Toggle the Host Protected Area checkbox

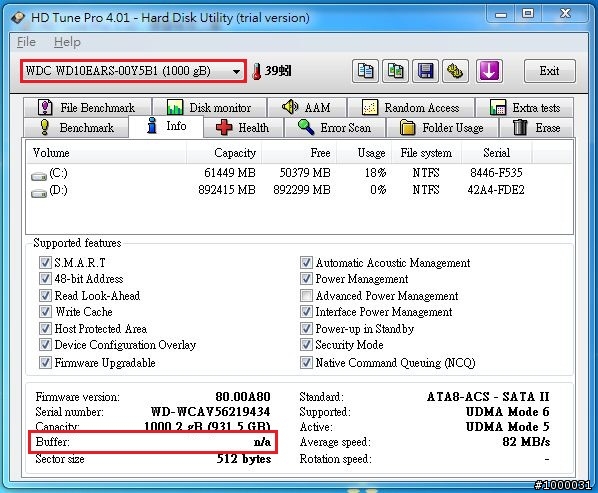[45, 328]
